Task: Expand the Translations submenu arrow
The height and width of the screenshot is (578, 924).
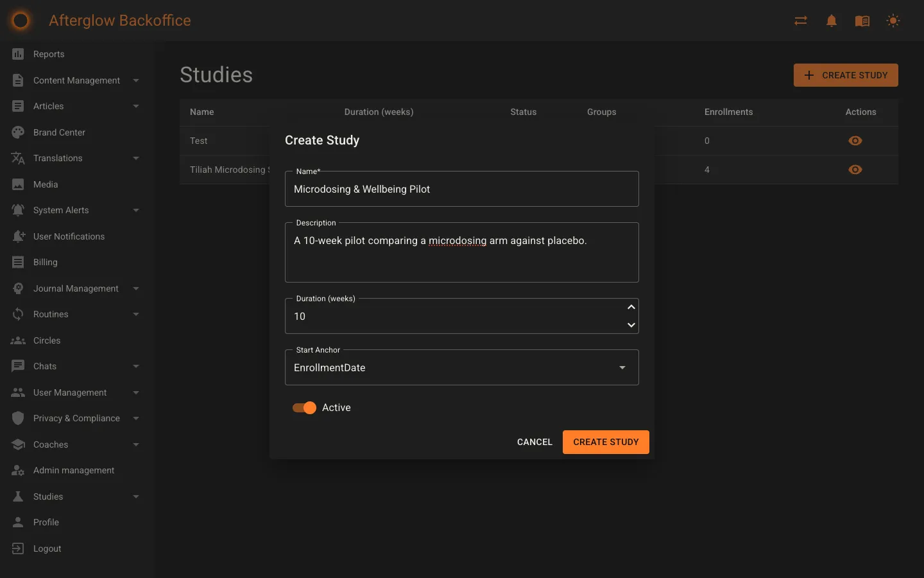Action: [136, 158]
